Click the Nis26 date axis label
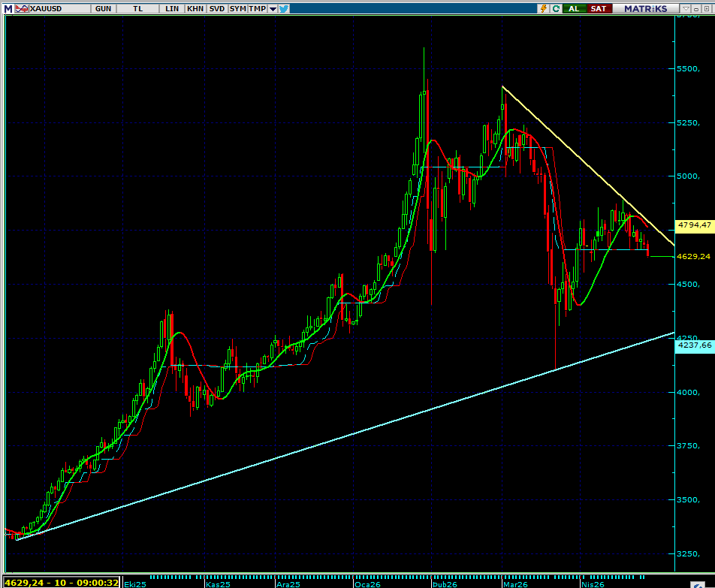 point(593,584)
